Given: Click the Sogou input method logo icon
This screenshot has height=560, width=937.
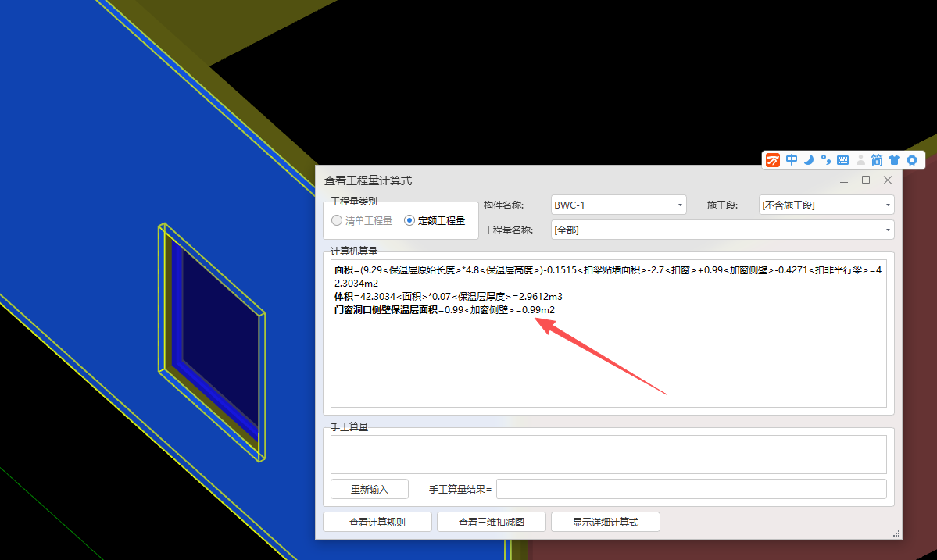Looking at the screenshot, I should pos(773,160).
